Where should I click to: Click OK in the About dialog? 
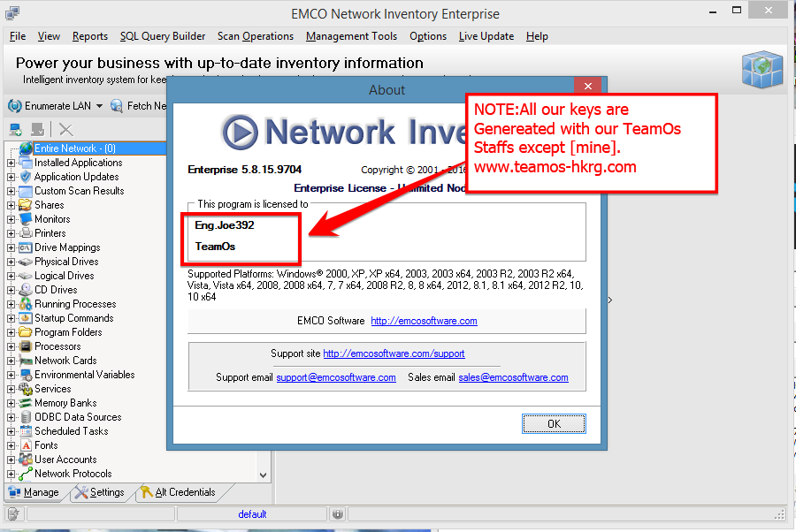point(554,424)
